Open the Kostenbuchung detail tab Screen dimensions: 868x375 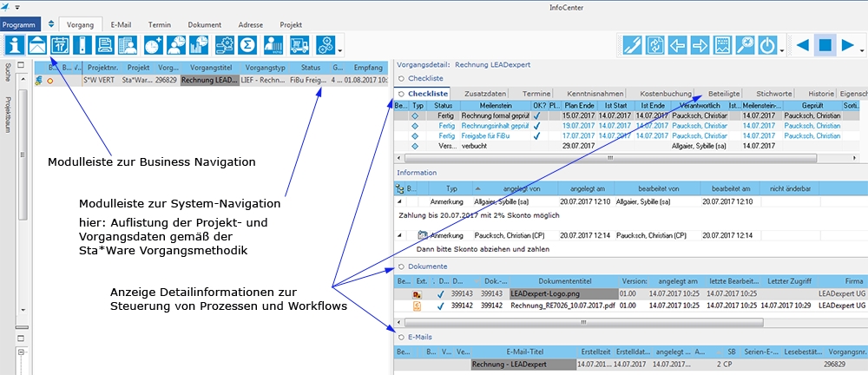tap(666, 94)
